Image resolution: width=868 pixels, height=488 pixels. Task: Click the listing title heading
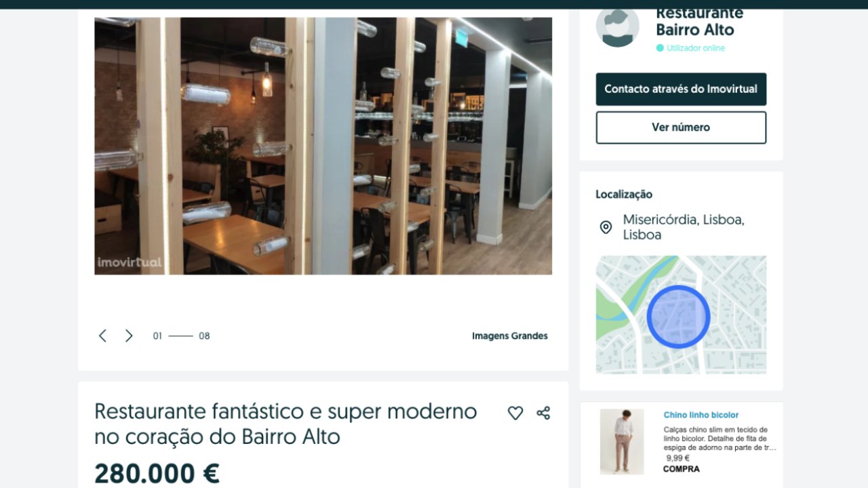(285, 424)
